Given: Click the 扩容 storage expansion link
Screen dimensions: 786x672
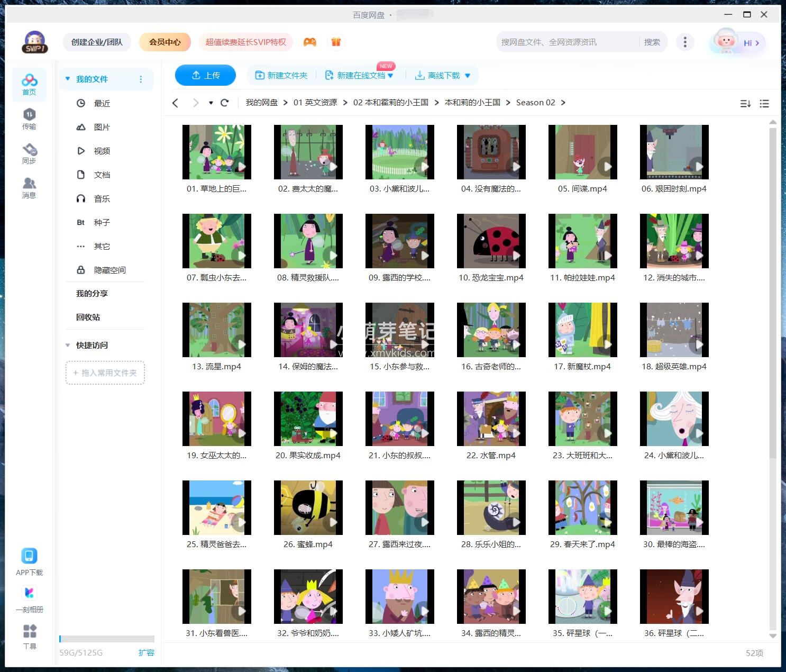Looking at the screenshot, I should 147,652.
